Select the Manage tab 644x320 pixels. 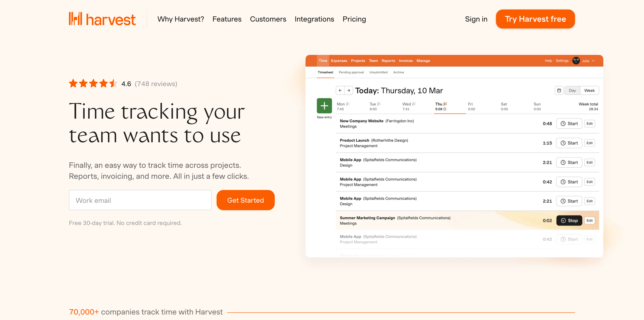423,61
